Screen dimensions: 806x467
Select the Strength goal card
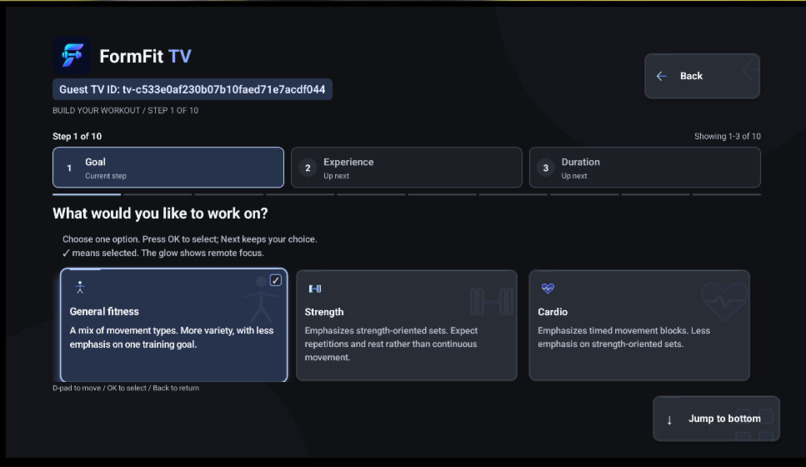[407, 325]
